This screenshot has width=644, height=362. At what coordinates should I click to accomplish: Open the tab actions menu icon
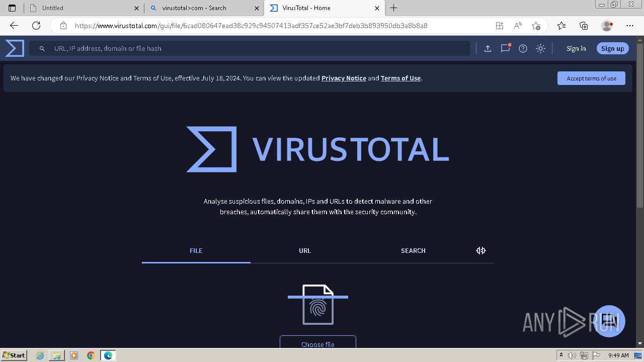(12, 8)
